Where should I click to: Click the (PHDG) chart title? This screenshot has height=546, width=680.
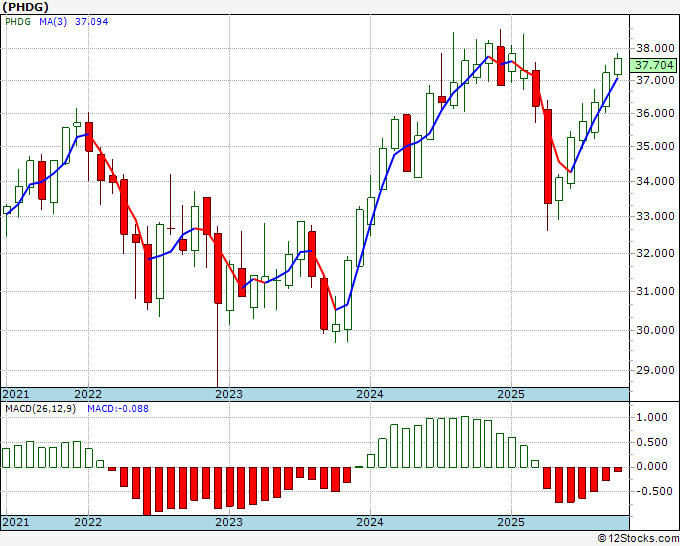coord(26,7)
